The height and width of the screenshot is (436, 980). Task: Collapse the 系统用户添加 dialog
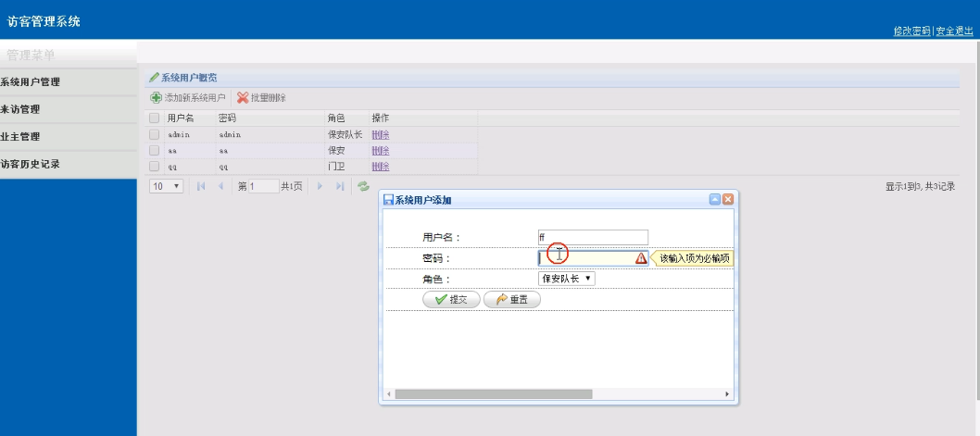[x=715, y=199]
